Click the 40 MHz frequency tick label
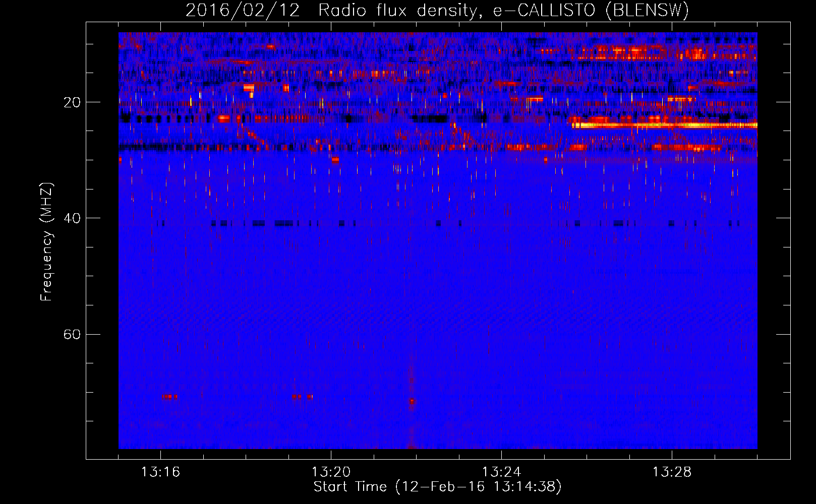816x504 pixels. tap(72, 218)
